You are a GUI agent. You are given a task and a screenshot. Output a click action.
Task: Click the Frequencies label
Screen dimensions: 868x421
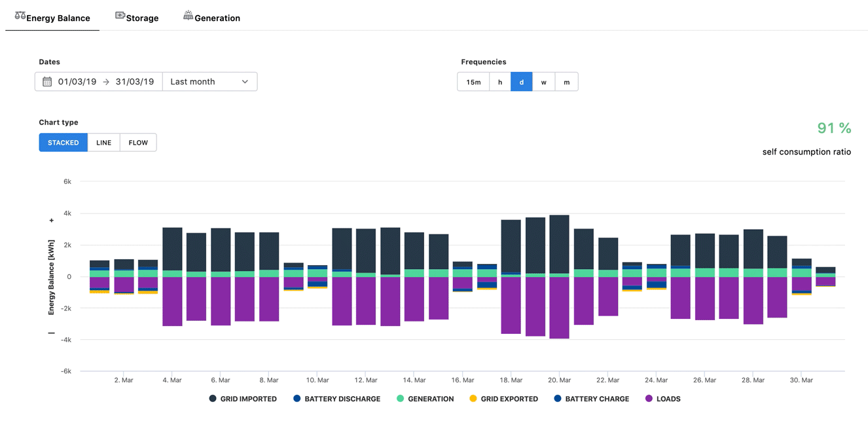pos(484,62)
